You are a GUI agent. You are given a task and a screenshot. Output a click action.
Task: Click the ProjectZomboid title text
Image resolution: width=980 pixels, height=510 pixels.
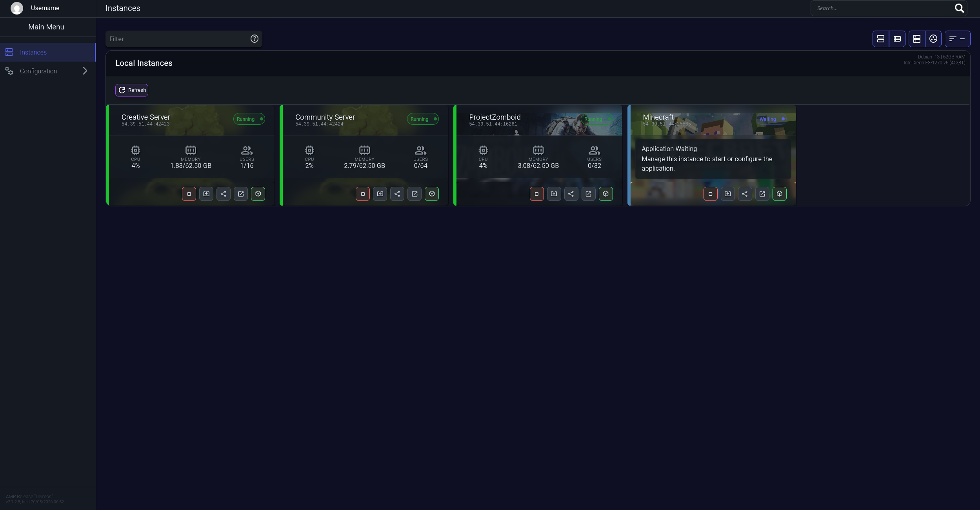(495, 117)
